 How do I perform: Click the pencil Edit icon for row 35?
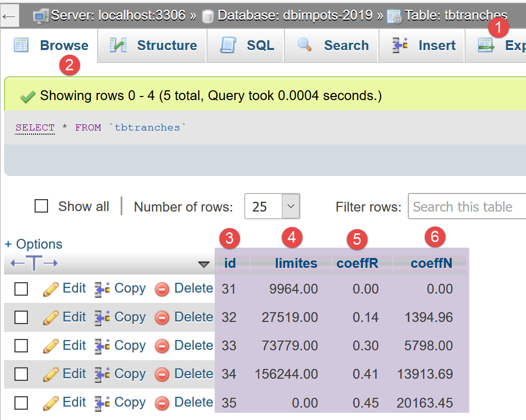coord(51,403)
